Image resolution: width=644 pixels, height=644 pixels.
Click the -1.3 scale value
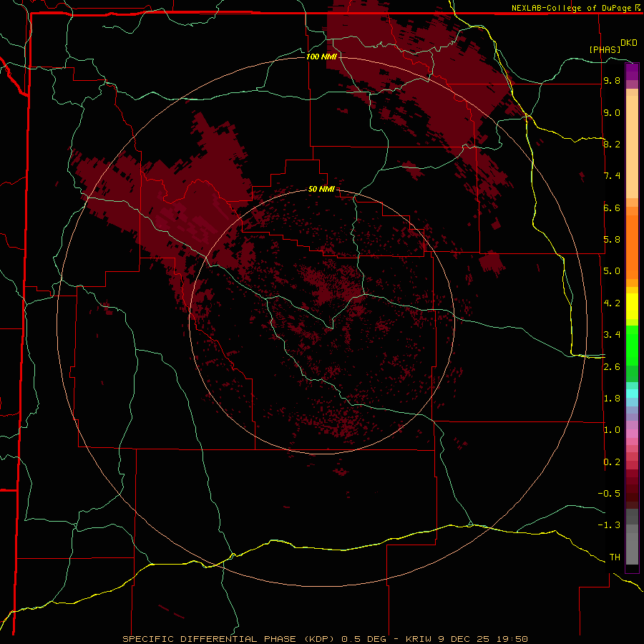point(609,525)
